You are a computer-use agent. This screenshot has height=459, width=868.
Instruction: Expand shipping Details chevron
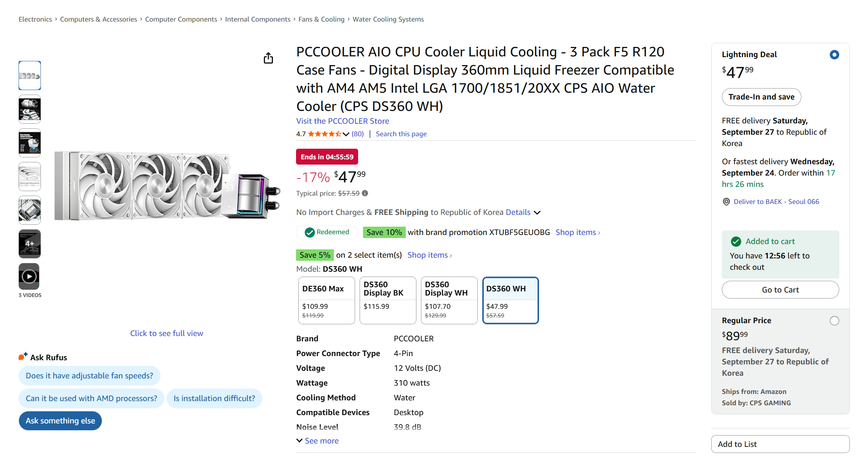tap(537, 213)
